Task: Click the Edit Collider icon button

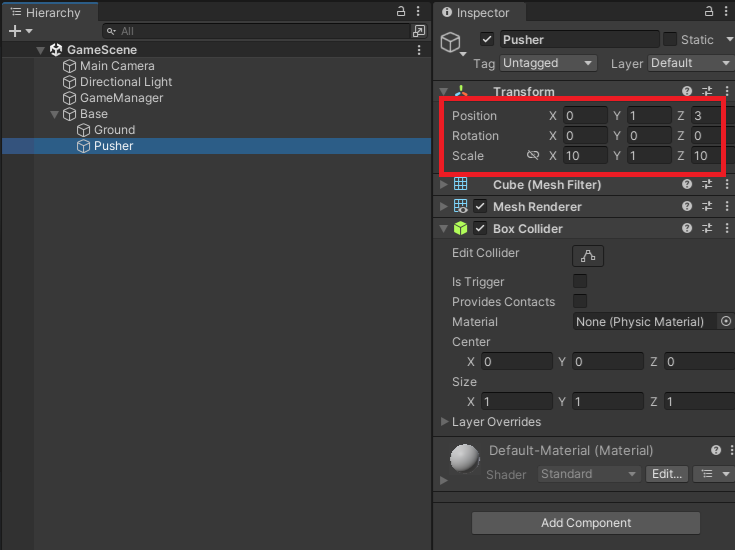Action: [588, 255]
